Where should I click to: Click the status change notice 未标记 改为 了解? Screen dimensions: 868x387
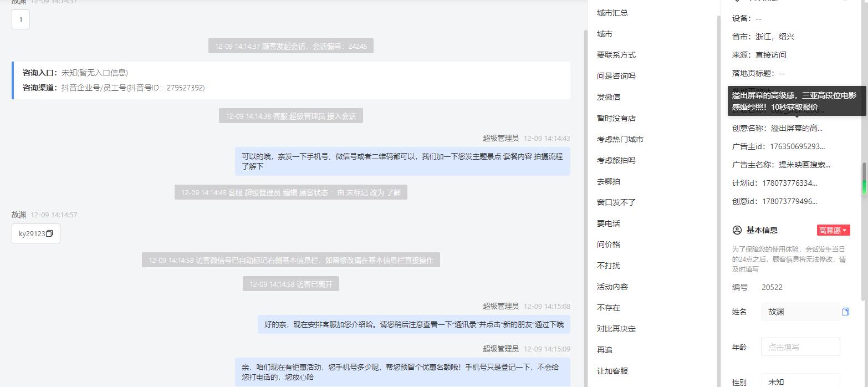[291, 192]
